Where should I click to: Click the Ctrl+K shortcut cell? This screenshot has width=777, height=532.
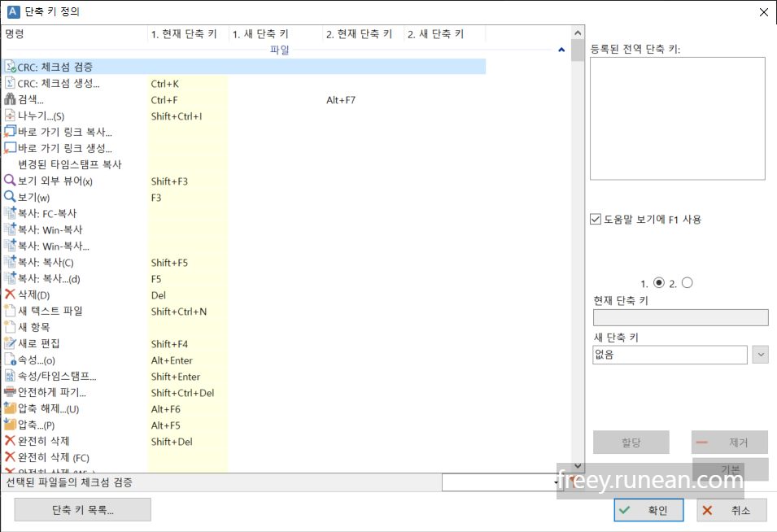point(188,84)
